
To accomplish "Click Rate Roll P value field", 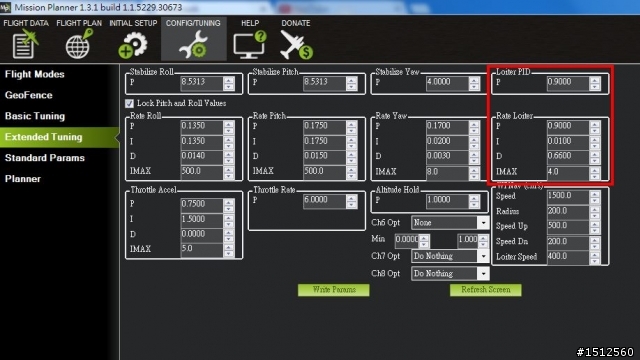I will pyautogui.click(x=202, y=127).
